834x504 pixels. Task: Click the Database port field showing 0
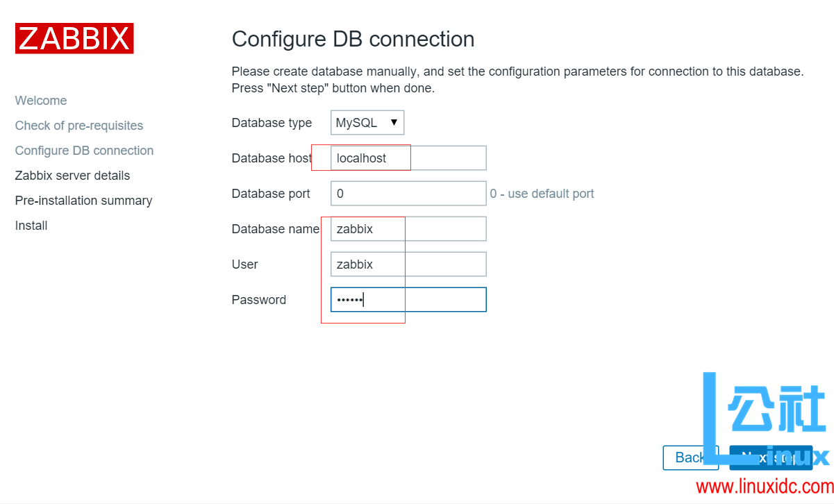(x=408, y=193)
